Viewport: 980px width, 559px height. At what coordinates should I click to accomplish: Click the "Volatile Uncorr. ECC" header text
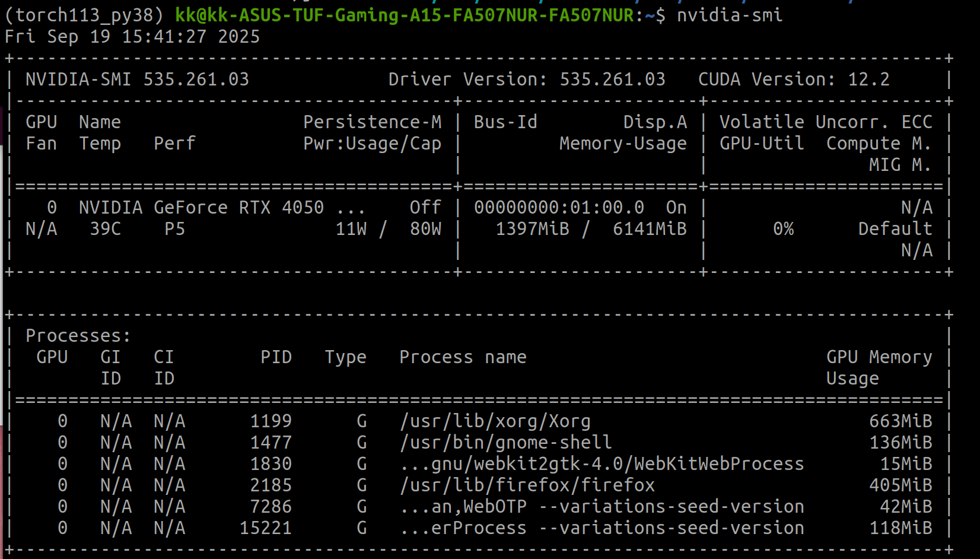826,122
